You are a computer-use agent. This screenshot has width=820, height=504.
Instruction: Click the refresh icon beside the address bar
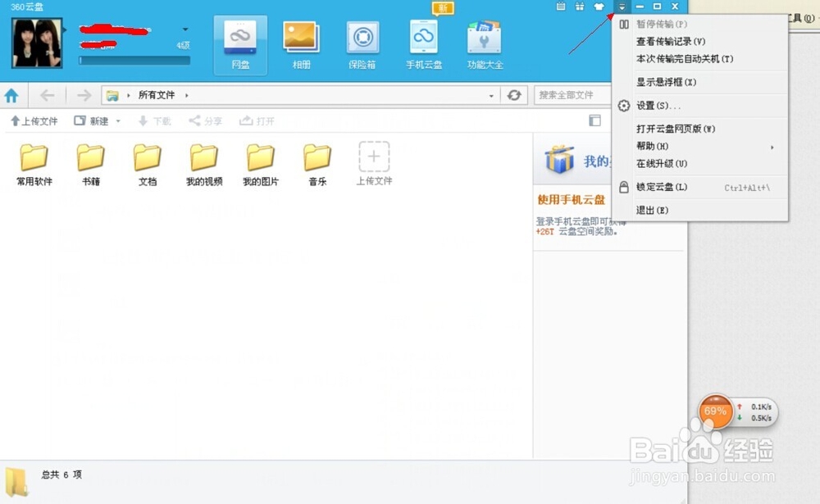click(515, 95)
